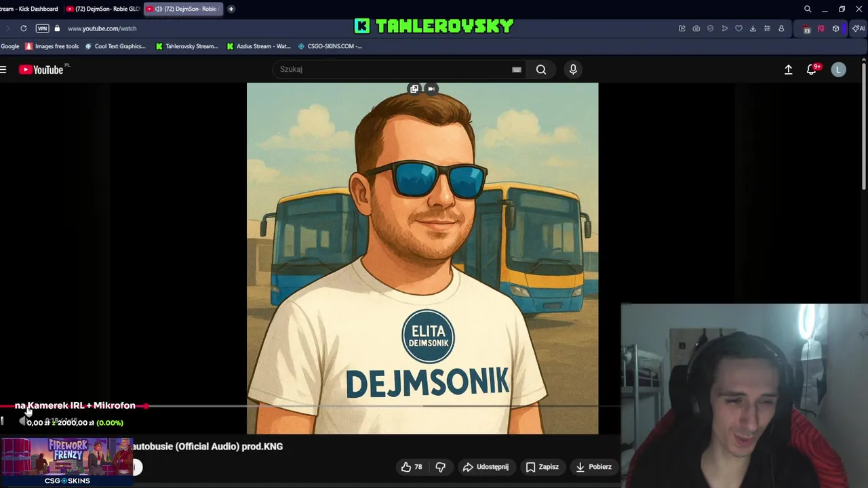
Task: Click the page edit/pinboard icon in toolbar
Action: (x=682, y=28)
